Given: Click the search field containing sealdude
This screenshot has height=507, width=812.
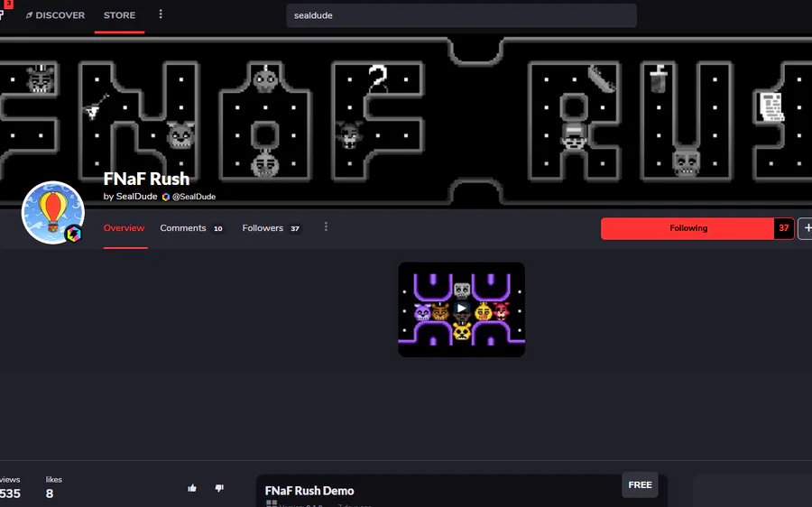Looking at the screenshot, I should coord(461,15).
